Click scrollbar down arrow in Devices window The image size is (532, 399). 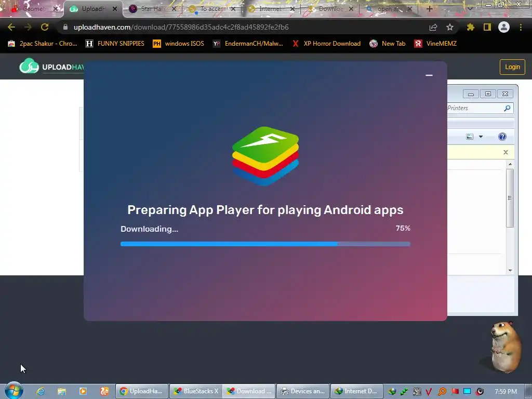coord(510,270)
